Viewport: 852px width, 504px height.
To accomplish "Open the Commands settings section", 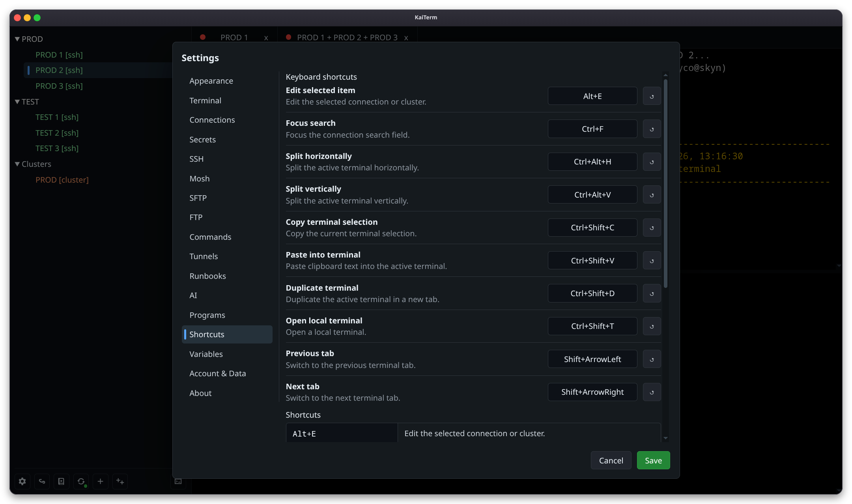I will [x=227, y=237].
